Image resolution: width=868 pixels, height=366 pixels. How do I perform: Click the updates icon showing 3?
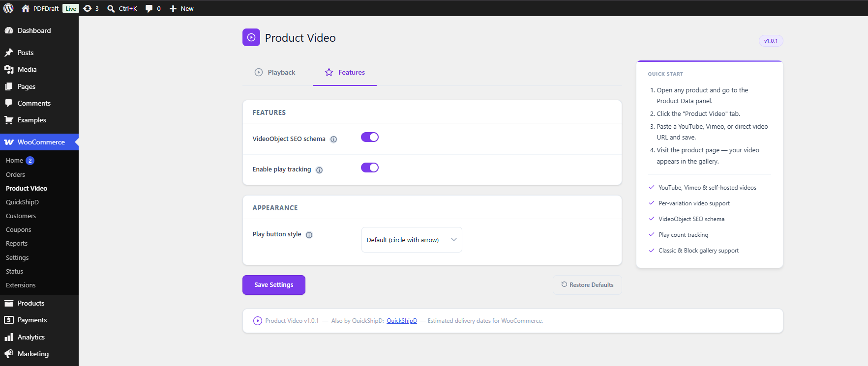coord(88,8)
